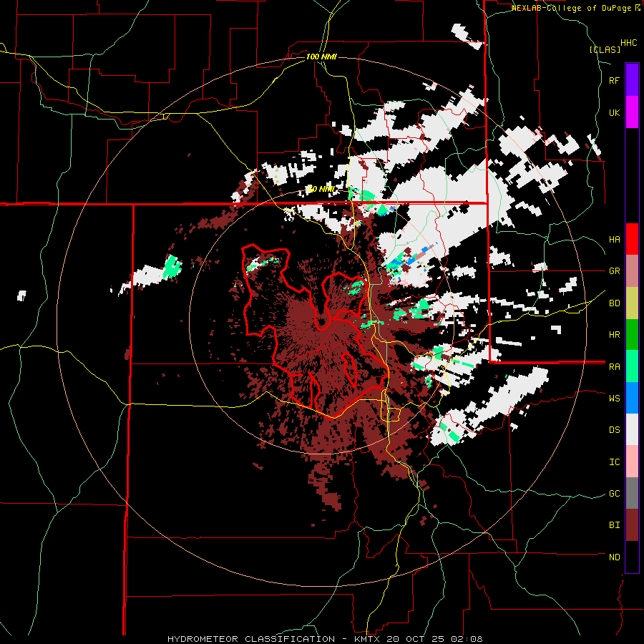Click the UK legend label text
The image size is (644, 644).
615,113
